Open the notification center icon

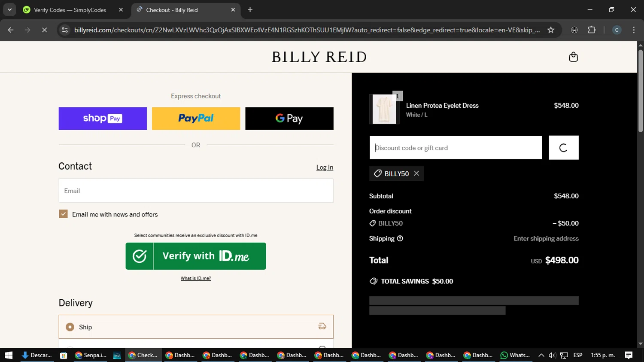[629, 355]
